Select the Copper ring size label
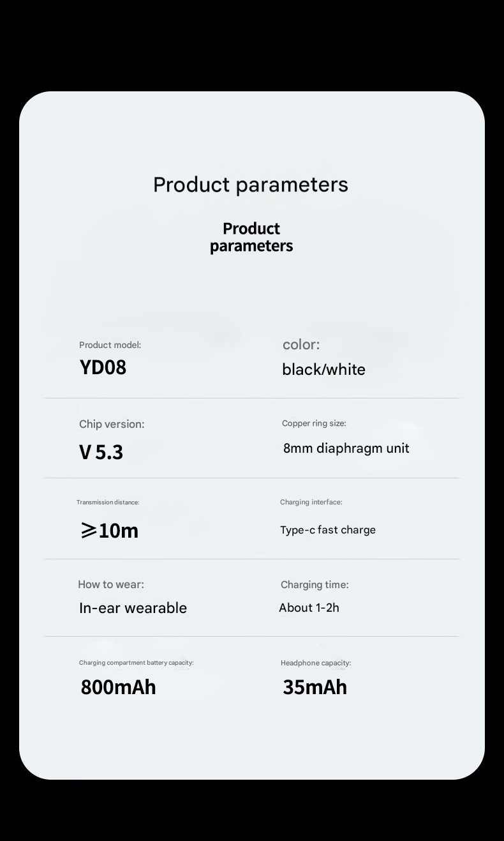 pos(314,423)
